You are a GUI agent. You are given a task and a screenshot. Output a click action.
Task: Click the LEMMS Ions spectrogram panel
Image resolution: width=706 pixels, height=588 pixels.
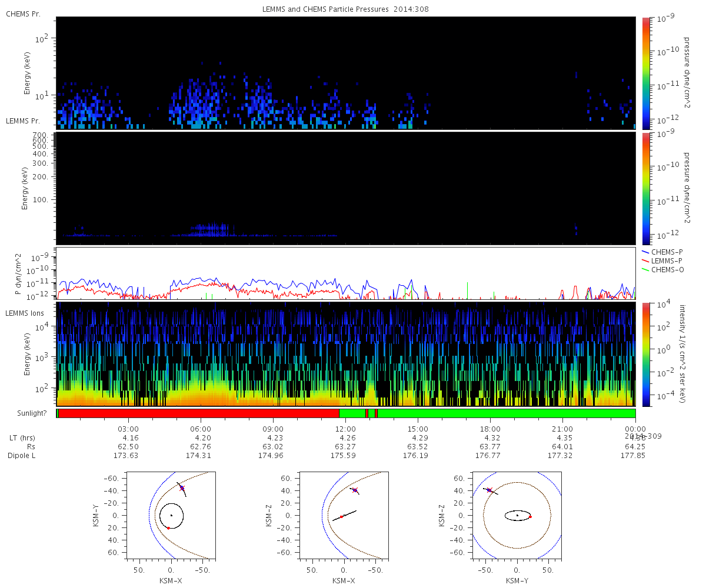(x=346, y=354)
